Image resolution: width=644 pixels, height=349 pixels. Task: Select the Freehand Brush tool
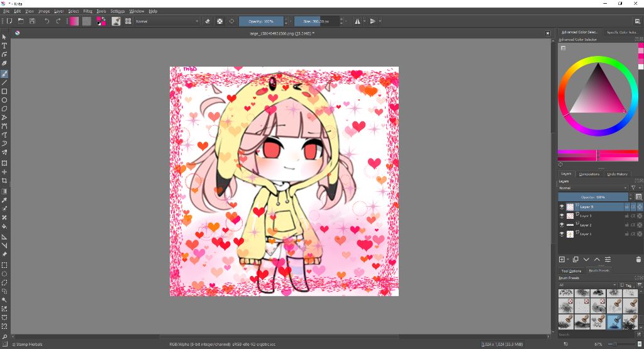[4, 74]
